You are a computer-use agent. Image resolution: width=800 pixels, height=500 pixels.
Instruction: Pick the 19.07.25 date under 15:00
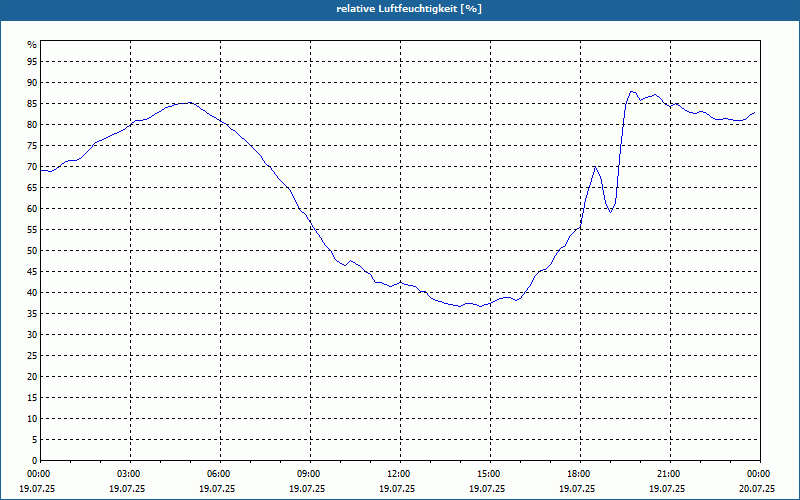click(487, 489)
